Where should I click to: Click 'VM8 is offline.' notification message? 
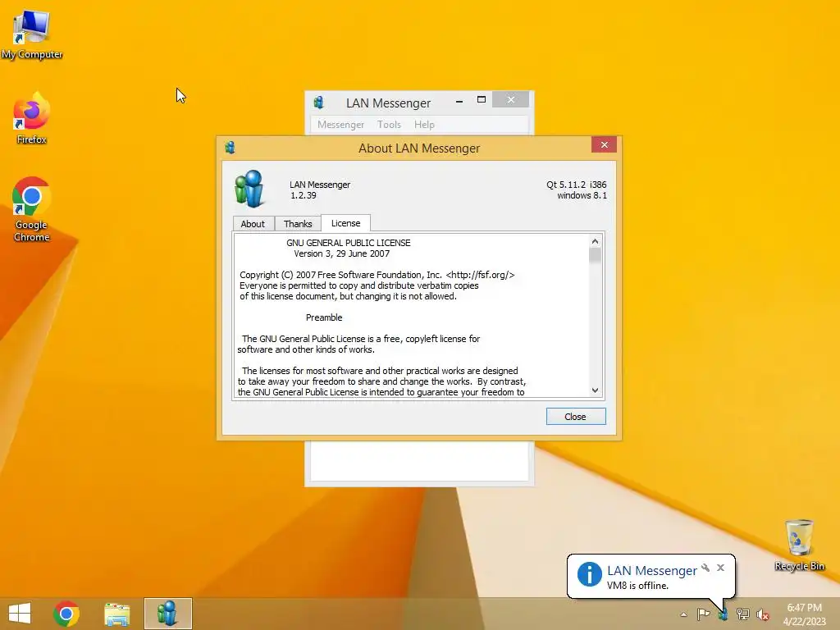click(x=637, y=586)
